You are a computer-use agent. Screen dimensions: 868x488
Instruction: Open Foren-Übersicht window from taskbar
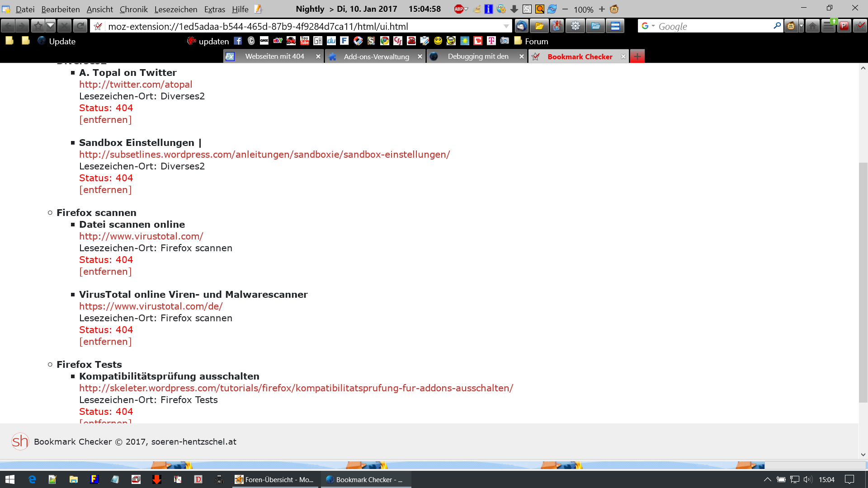[274, 479]
